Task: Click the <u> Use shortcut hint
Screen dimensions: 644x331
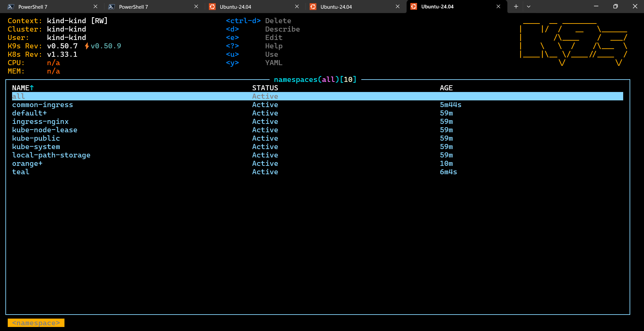Action: click(252, 54)
